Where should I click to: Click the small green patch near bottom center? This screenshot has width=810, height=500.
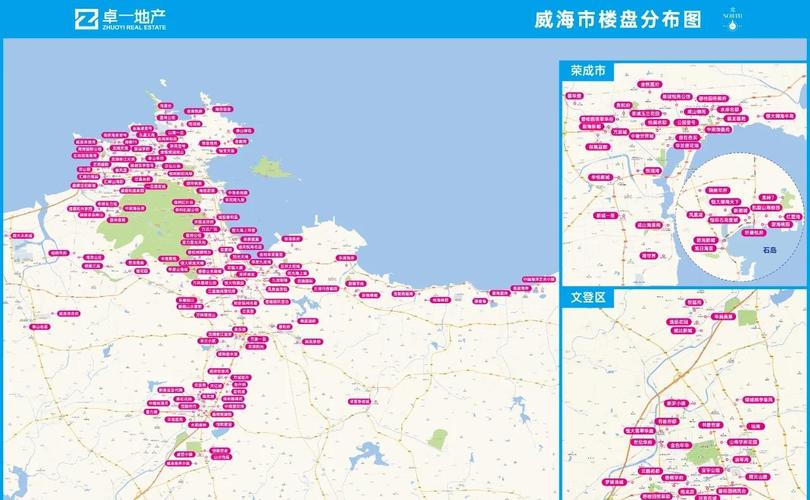click(x=438, y=438)
